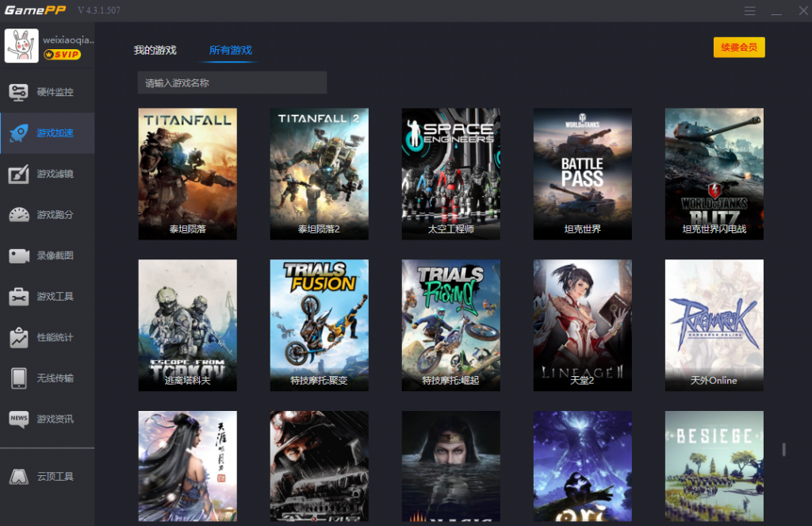Click the 续费会员 renew button
This screenshot has height=526, width=812.
[739, 47]
